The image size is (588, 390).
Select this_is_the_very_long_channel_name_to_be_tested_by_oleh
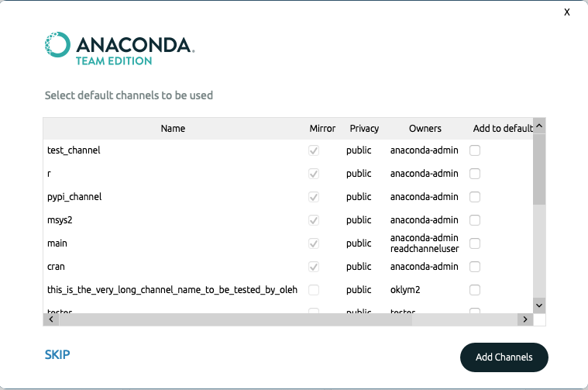[x=172, y=290]
